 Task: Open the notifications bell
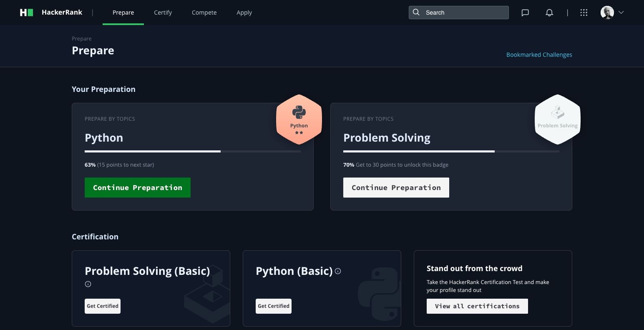(549, 13)
